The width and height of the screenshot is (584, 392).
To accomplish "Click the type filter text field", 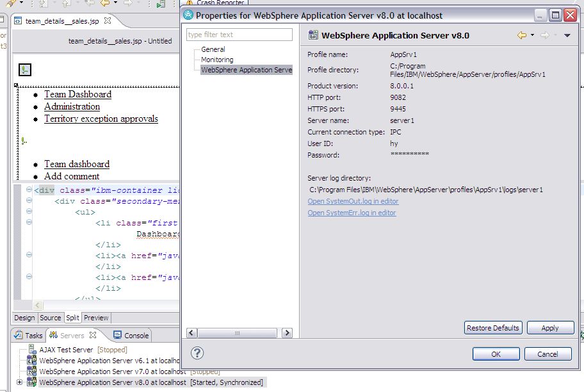I will 239,35.
